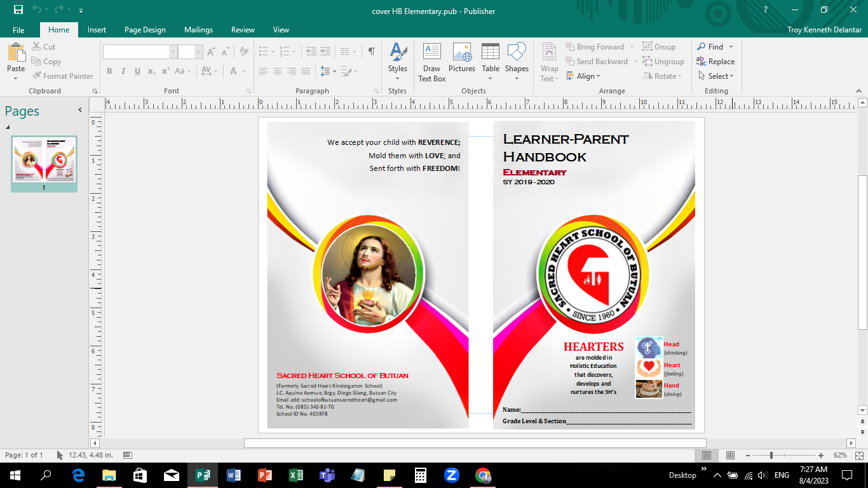
Task: Activate the Format Painter tool
Action: (x=62, y=76)
